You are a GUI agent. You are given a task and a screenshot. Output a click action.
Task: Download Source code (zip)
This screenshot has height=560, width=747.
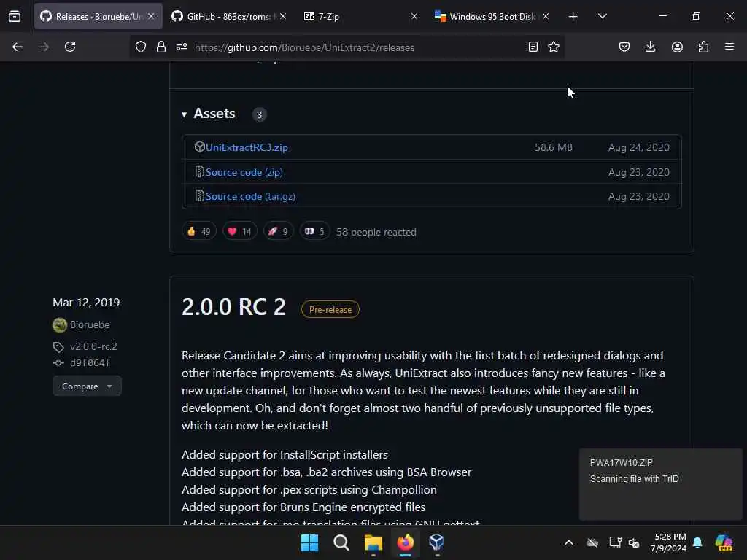(244, 172)
